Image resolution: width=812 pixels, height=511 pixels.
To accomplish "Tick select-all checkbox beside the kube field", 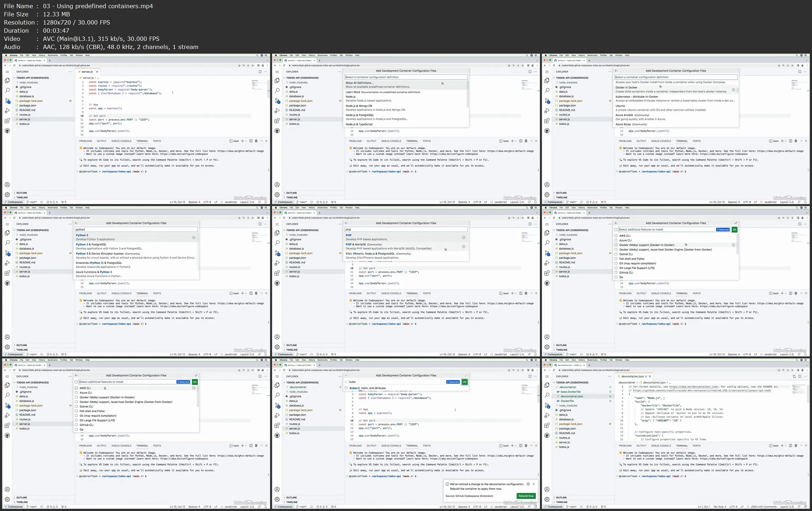I will (346, 382).
